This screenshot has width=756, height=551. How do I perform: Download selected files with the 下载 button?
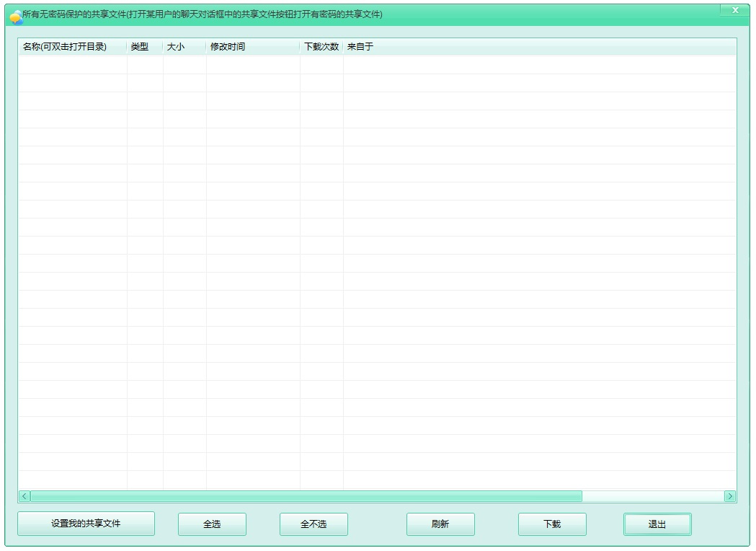(x=552, y=524)
